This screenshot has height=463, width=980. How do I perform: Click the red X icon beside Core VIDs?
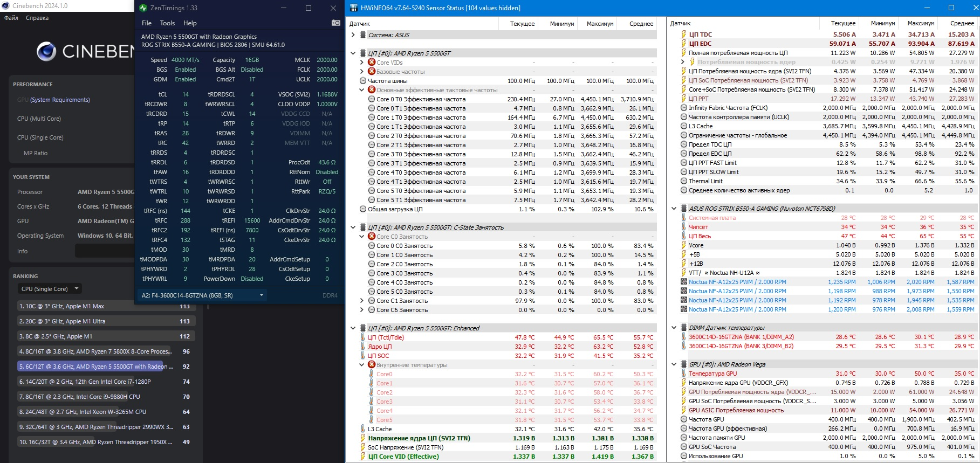372,63
